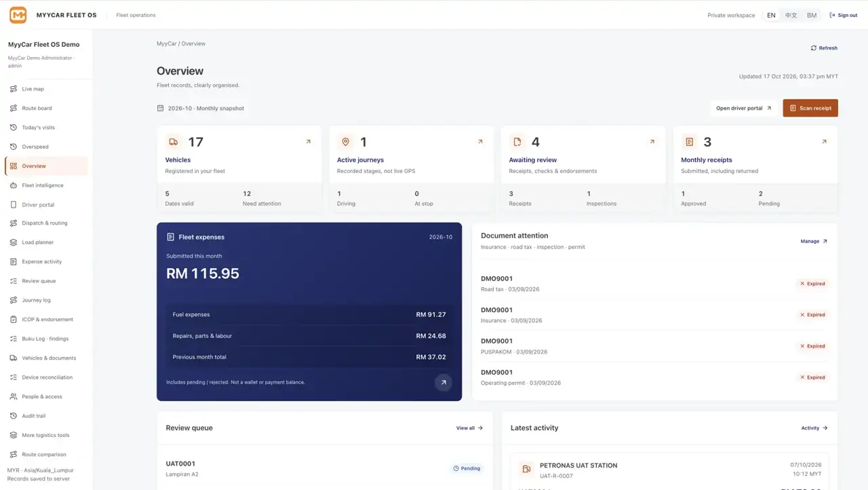Click Previous month total row
868x490 pixels.
(x=309, y=357)
